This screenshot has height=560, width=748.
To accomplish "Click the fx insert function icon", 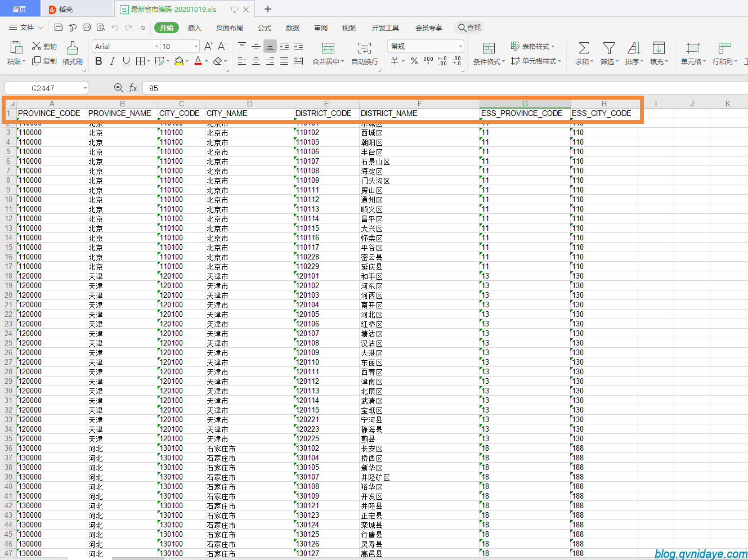I will click(x=133, y=88).
